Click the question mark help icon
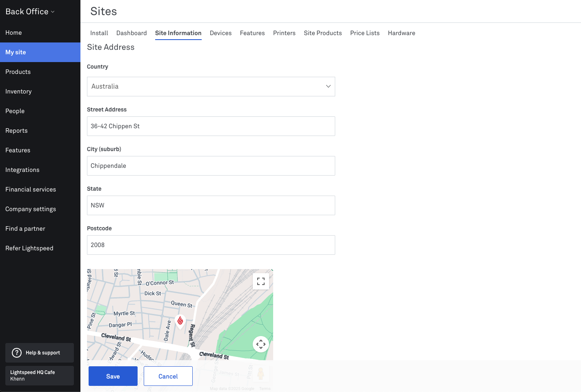 [17, 353]
